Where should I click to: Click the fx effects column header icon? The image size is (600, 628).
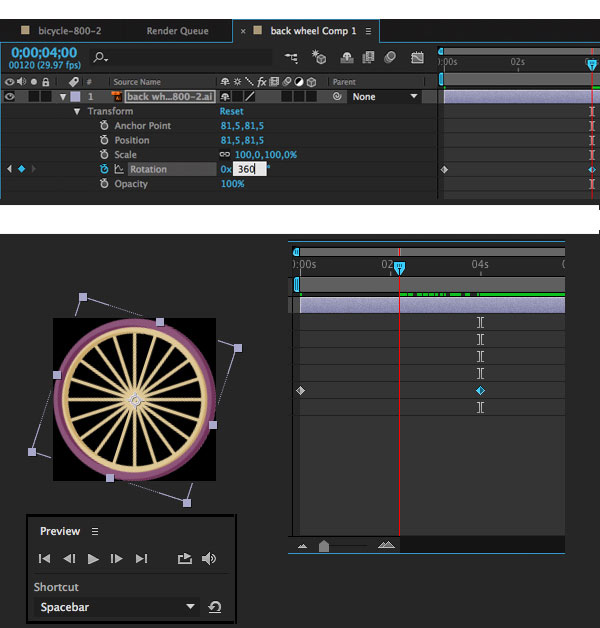coord(262,82)
